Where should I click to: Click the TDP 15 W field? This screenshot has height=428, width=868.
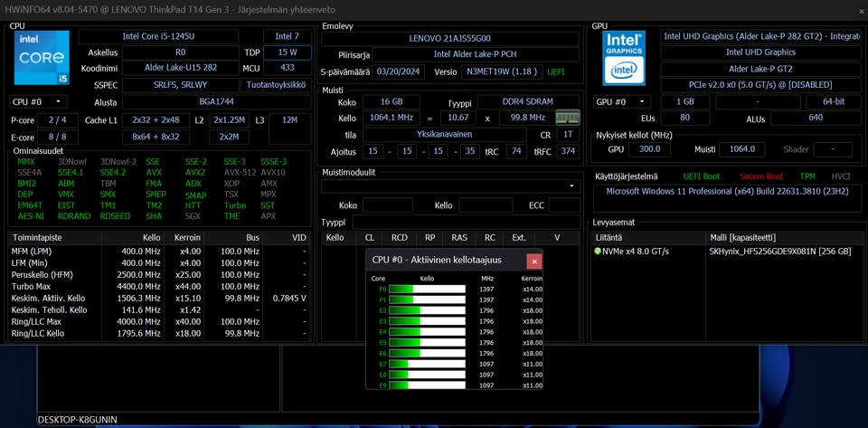coord(287,52)
